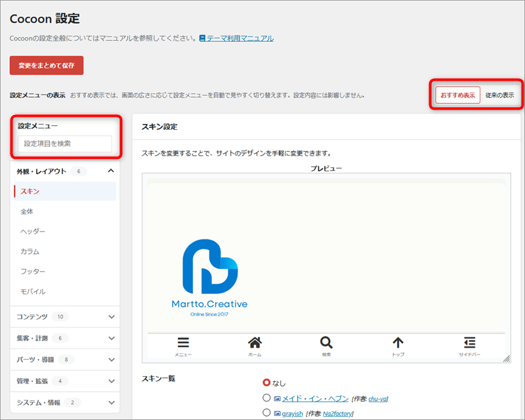
Task: Click the home icon in preview footer
Action: coord(255,343)
